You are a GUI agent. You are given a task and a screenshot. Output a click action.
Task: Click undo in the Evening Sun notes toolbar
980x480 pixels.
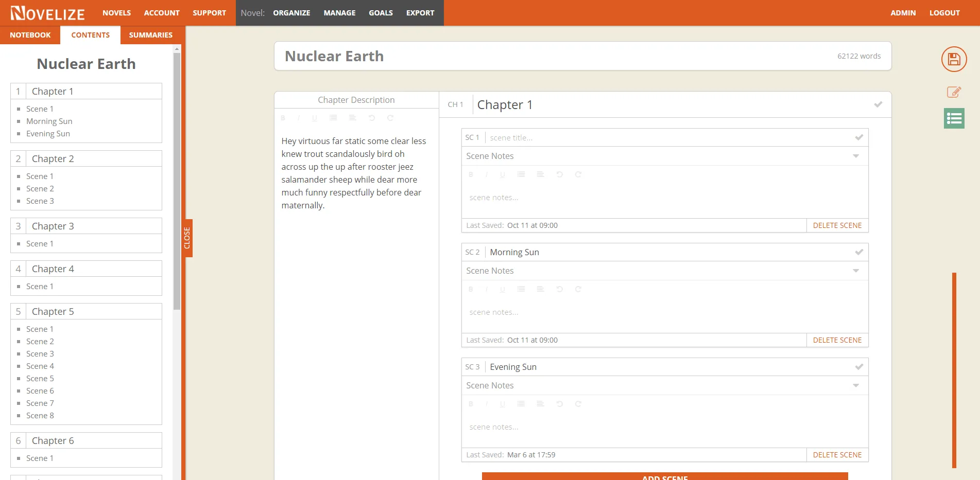559,403
